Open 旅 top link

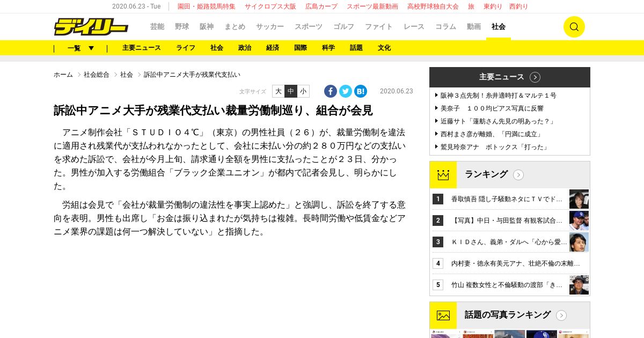(471, 6)
